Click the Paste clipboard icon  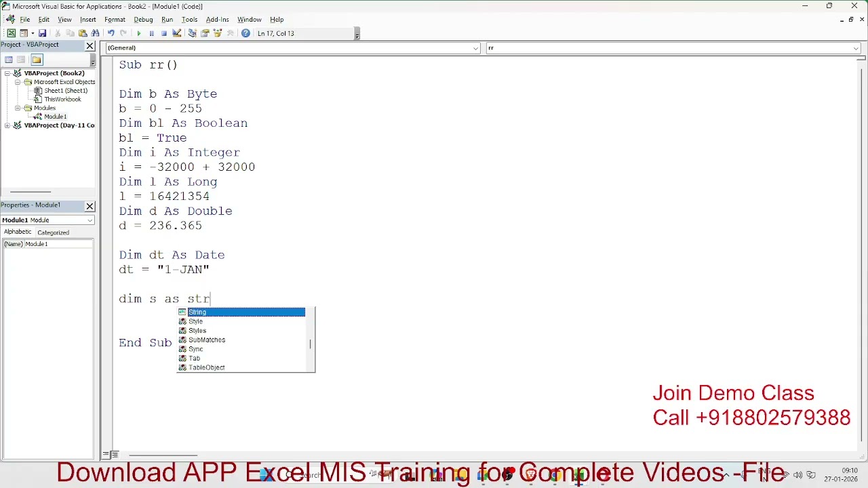click(83, 33)
